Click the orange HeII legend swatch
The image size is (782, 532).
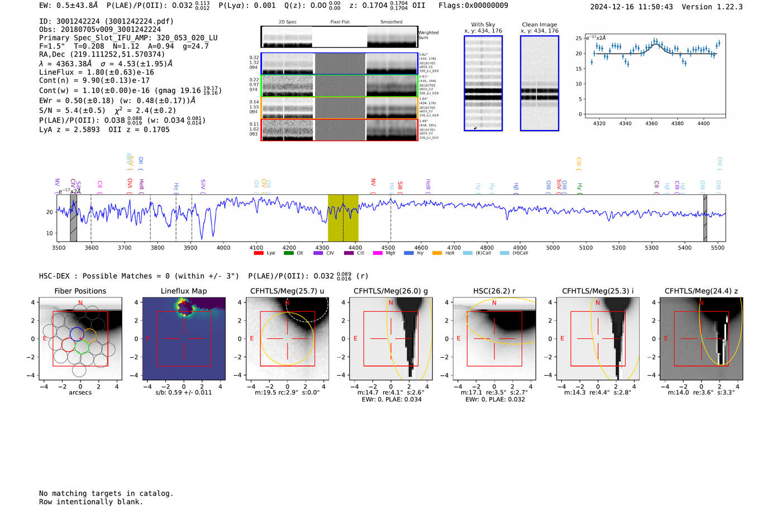[437, 253]
